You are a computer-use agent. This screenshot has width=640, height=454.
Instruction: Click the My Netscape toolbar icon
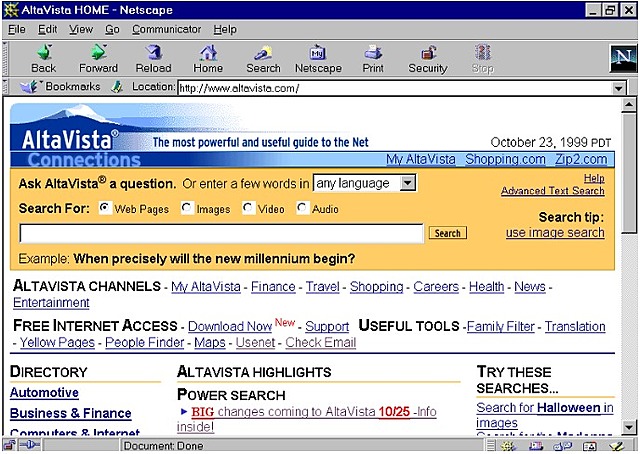pos(318,59)
